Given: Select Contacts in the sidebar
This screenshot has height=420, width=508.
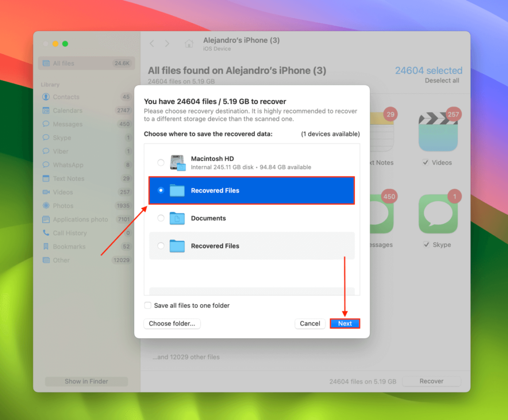Looking at the screenshot, I should tap(66, 97).
